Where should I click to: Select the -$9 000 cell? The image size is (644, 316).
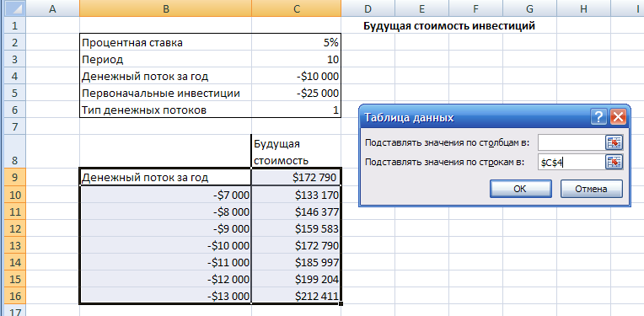coord(165,228)
